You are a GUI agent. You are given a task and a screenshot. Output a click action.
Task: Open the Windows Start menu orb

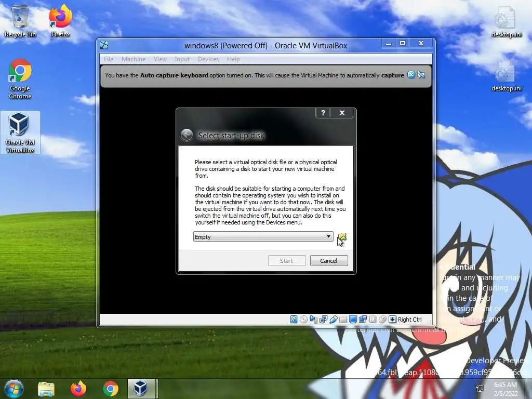pos(14,389)
